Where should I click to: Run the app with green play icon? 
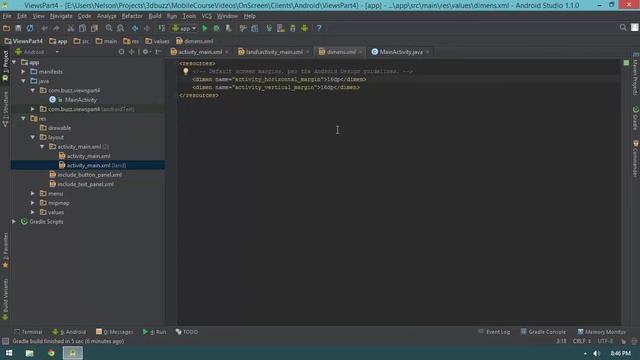(x=205, y=28)
